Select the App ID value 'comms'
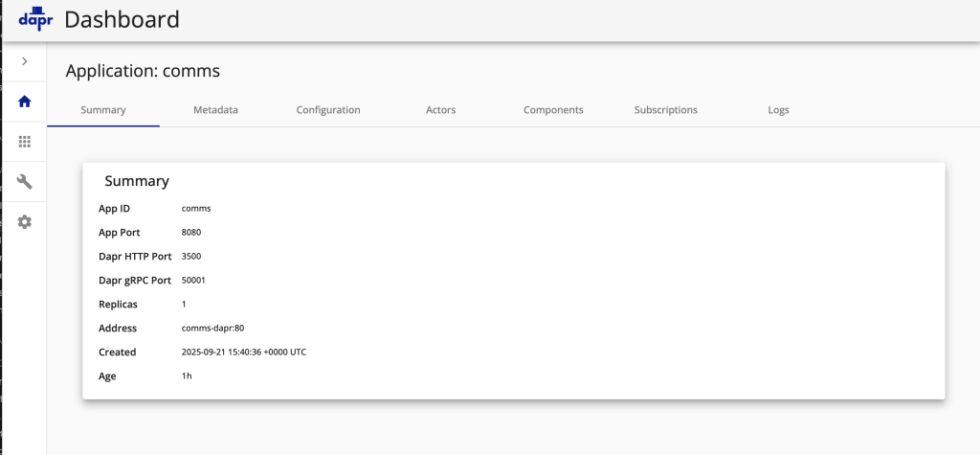 pos(196,209)
